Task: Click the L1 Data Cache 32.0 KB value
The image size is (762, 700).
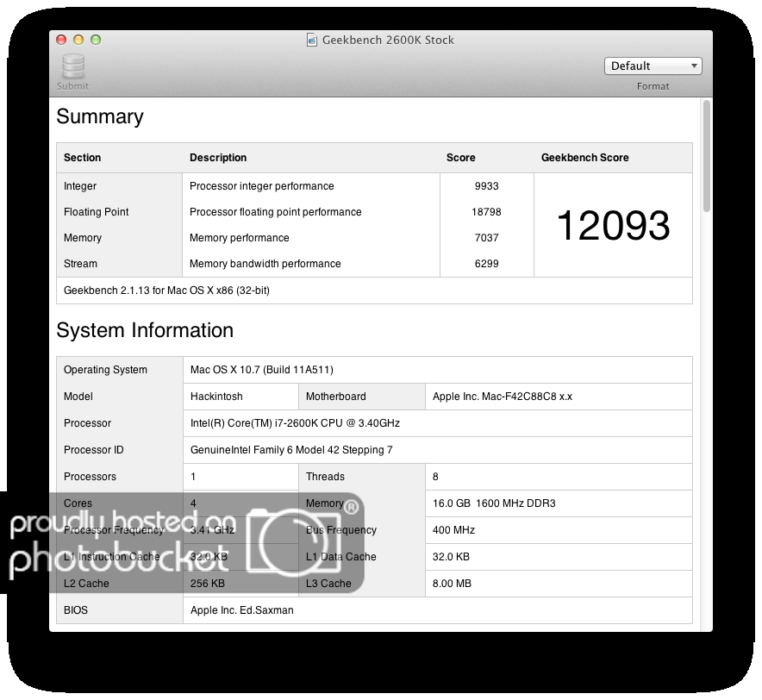Action: pos(451,557)
